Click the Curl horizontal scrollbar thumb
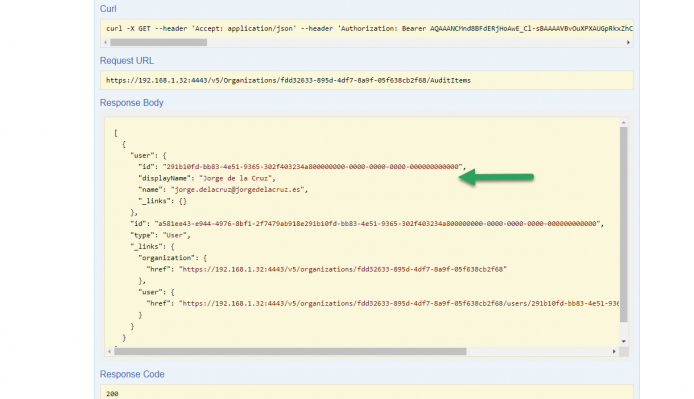 158,43
